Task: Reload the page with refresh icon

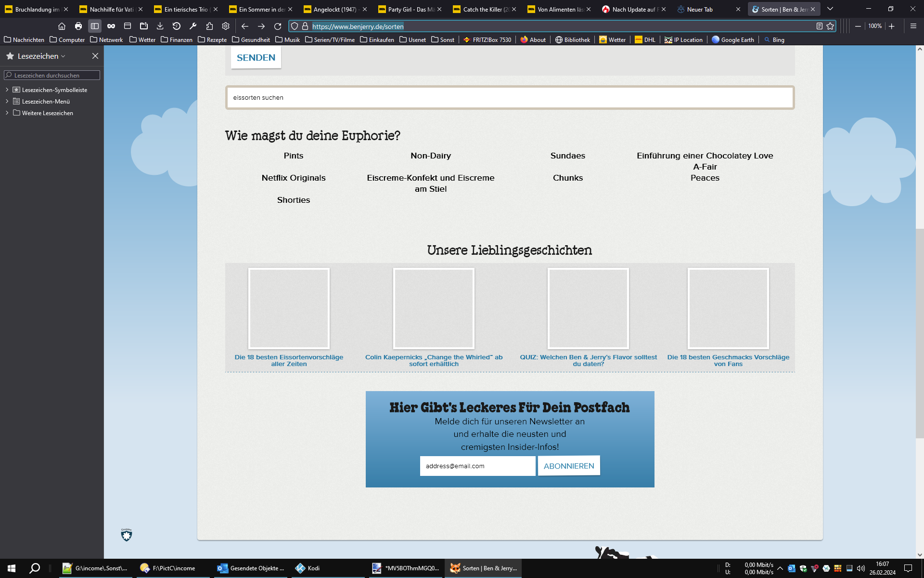Action: click(278, 26)
